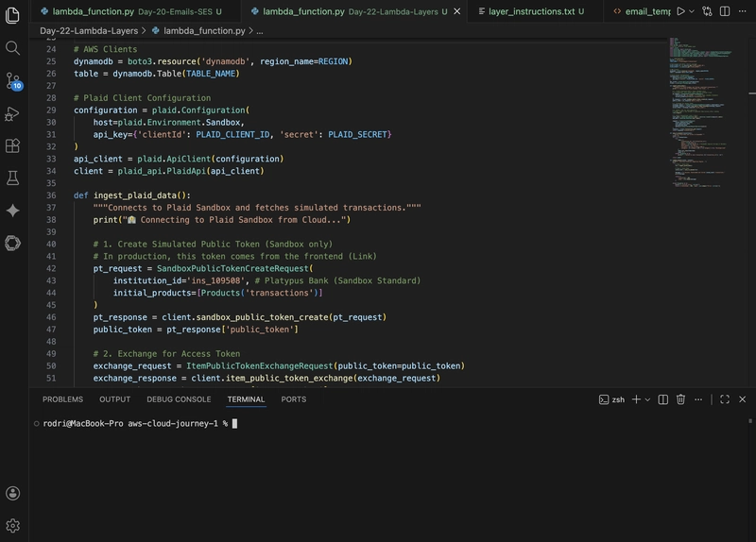Open the new terminal launch profile dropdown
The width and height of the screenshot is (756, 542).
(647, 399)
